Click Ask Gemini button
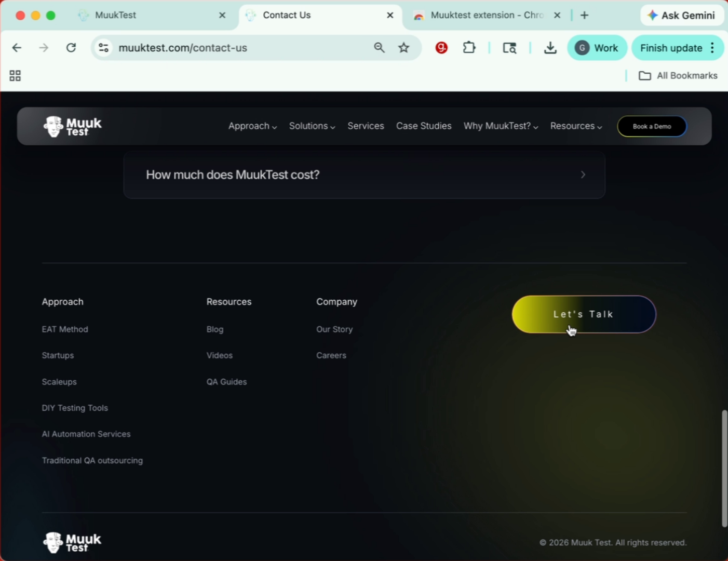 [x=681, y=15]
